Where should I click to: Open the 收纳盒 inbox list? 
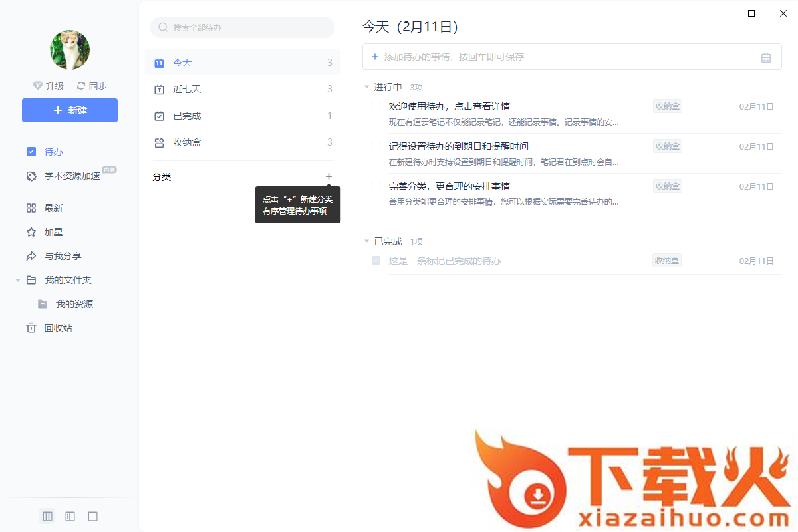coord(187,142)
